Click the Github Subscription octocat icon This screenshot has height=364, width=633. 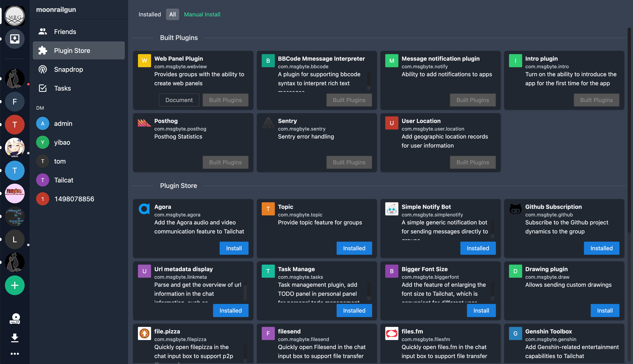click(x=515, y=209)
